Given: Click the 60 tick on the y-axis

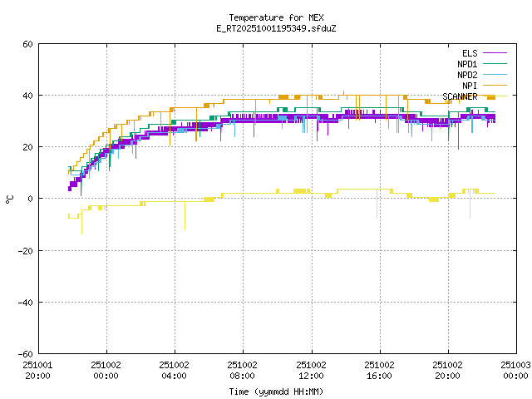Looking at the screenshot, I should coord(27,44).
